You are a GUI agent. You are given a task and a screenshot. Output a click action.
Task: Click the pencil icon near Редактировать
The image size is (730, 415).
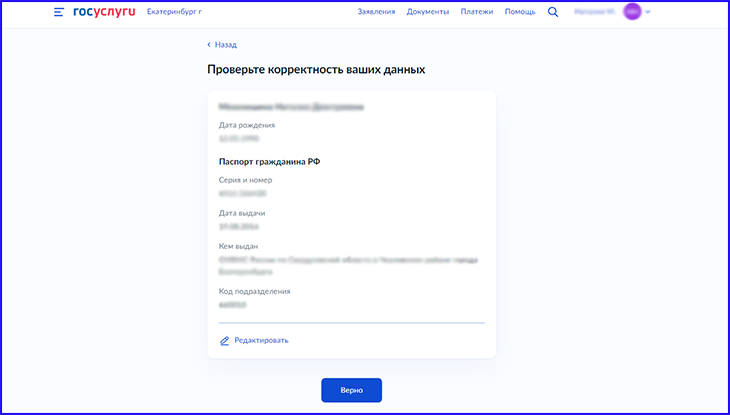pyautogui.click(x=224, y=341)
